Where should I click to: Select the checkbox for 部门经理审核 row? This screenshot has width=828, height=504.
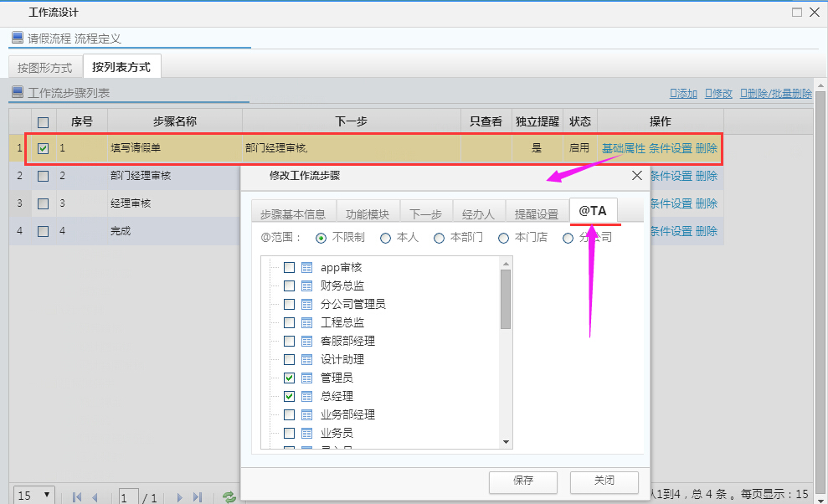click(44, 176)
